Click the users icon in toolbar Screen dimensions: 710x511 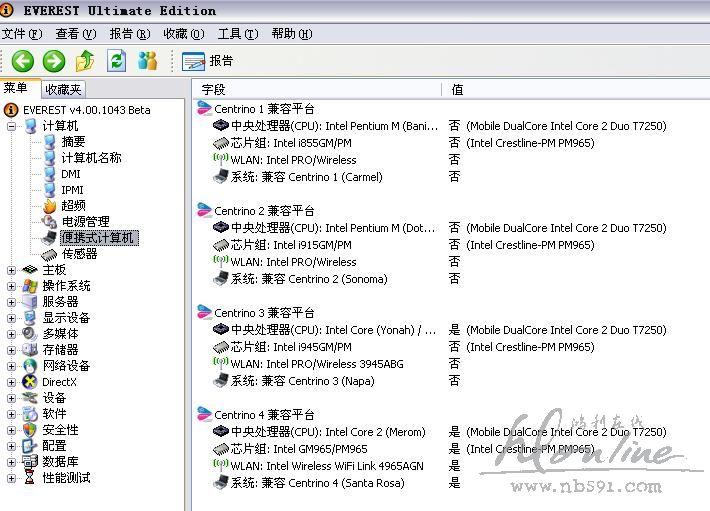(148, 61)
